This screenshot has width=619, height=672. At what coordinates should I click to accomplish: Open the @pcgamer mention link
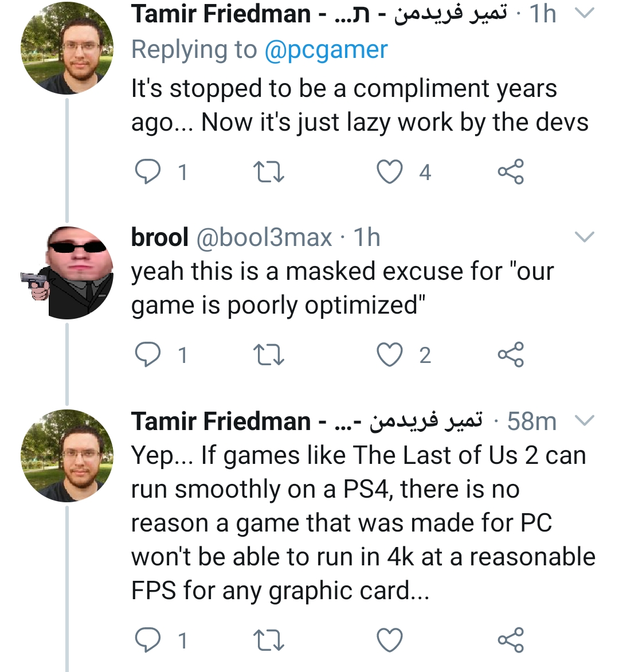pos(326,50)
